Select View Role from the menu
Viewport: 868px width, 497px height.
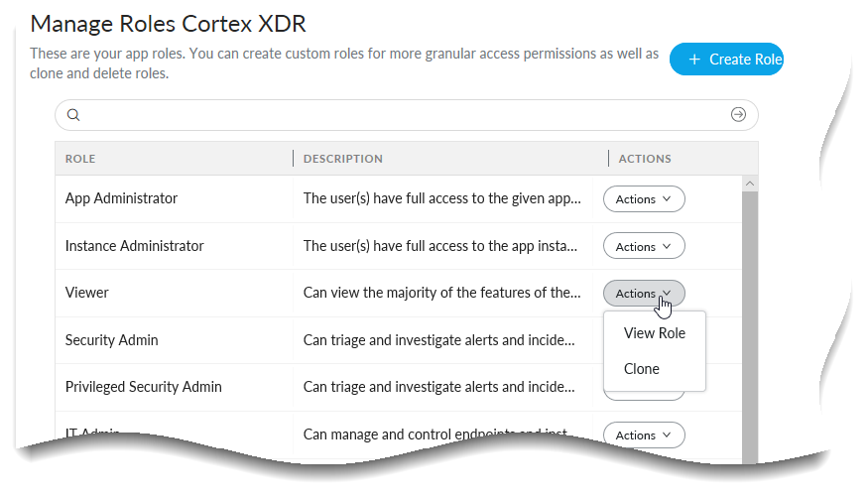pyautogui.click(x=654, y=333)
